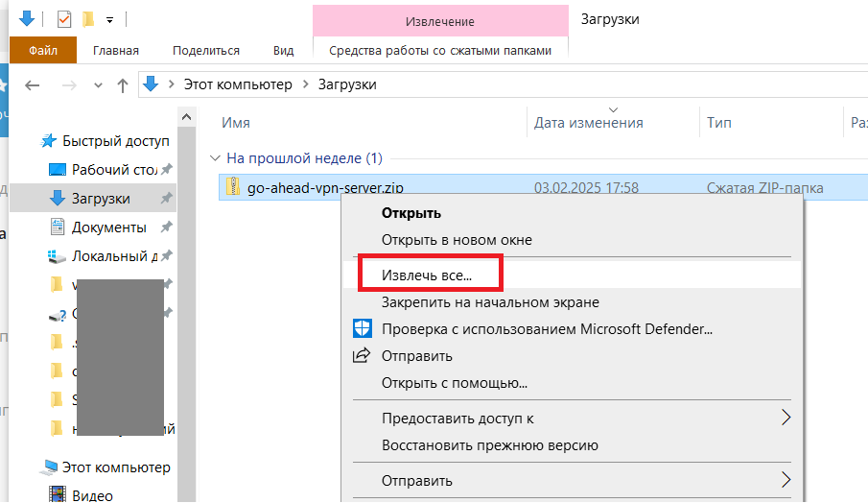Image resolution: width=868 pixels, height=503 pixels.
Task: Open the quick access toolbar customize dropdown
Action: [x=110, y=19]
